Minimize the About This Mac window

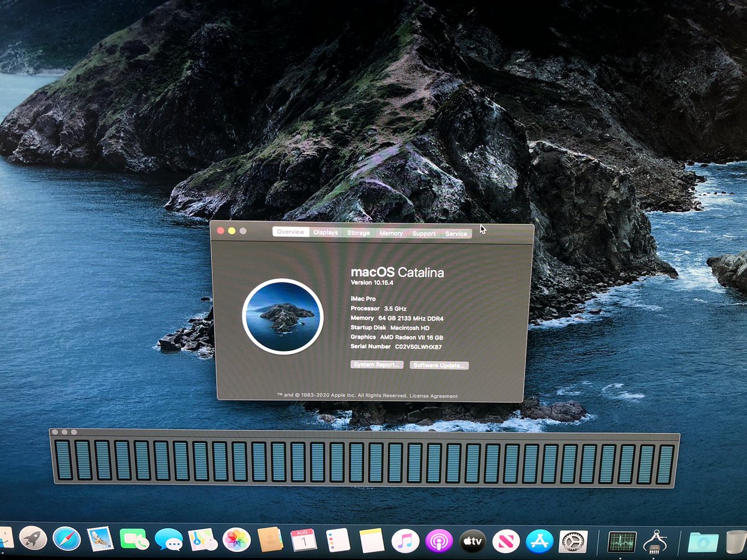click(232, 231)
